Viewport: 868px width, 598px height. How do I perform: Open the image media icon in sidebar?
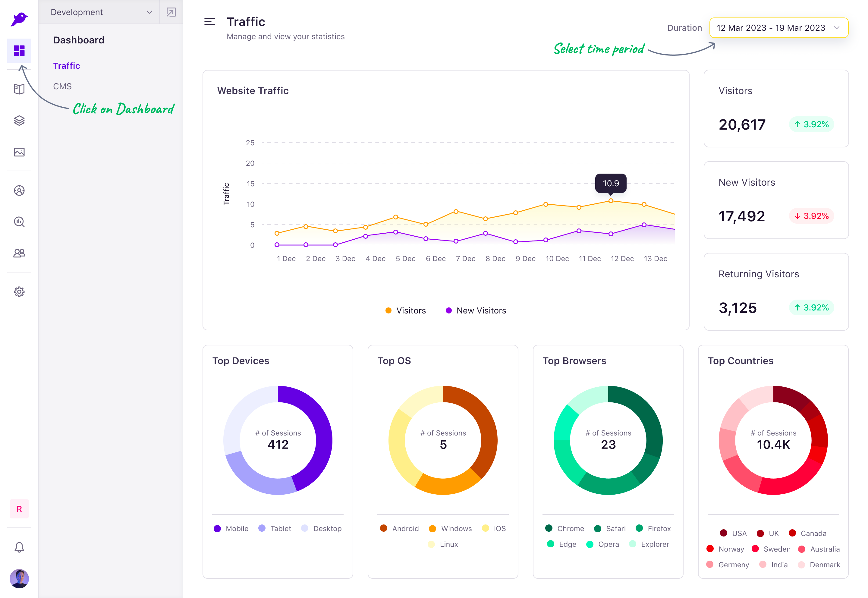[x=19, y=152]
